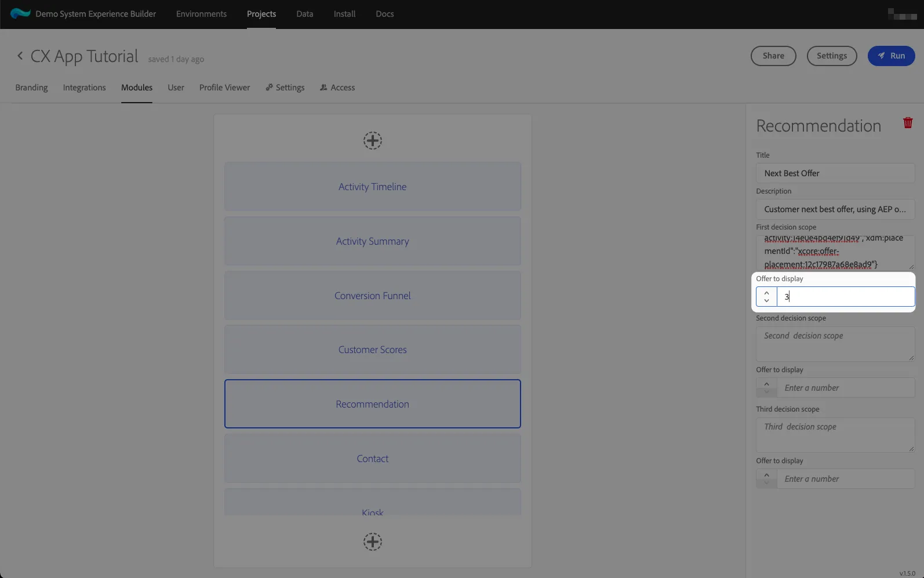Image resolution: width=924 pixels, height=578 pixels.
Task: Open the Install menu
Action: [x=344, y=14]
